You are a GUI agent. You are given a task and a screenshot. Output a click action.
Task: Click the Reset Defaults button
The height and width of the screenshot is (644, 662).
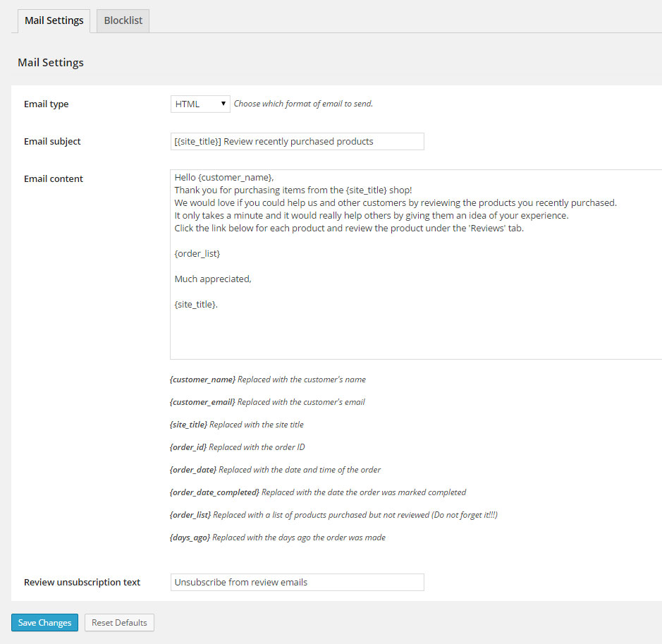coord(119,623)
